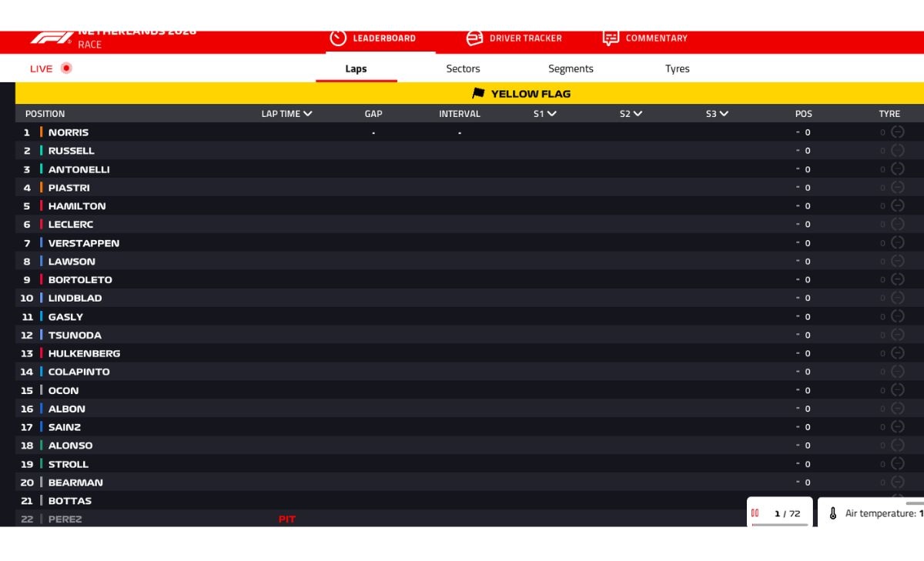Click Hamilton's tyre compound icon
The image size is (924, 561).
pyautogui.click(x=897, y=205)
